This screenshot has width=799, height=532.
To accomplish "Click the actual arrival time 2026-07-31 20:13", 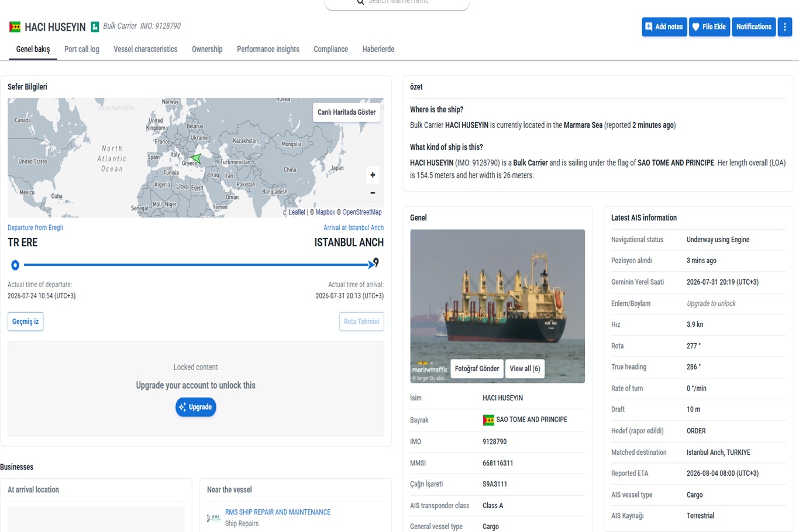I will [350, 296].
